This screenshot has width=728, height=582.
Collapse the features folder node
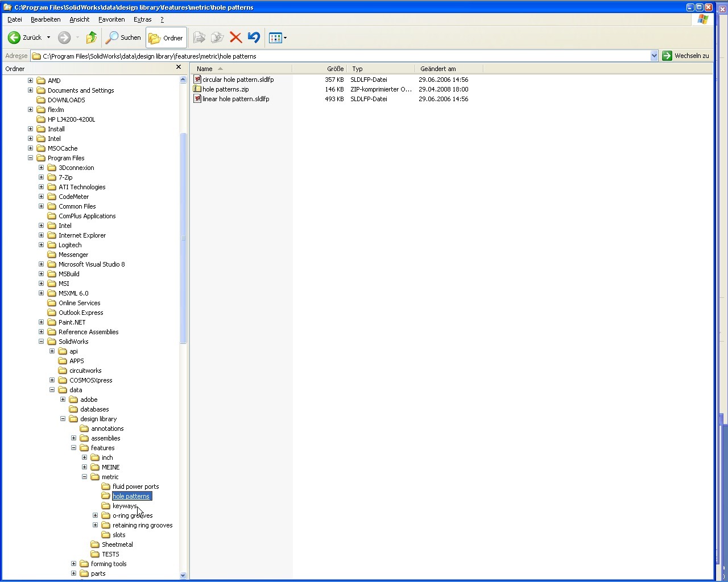click(x=74, y=448)
